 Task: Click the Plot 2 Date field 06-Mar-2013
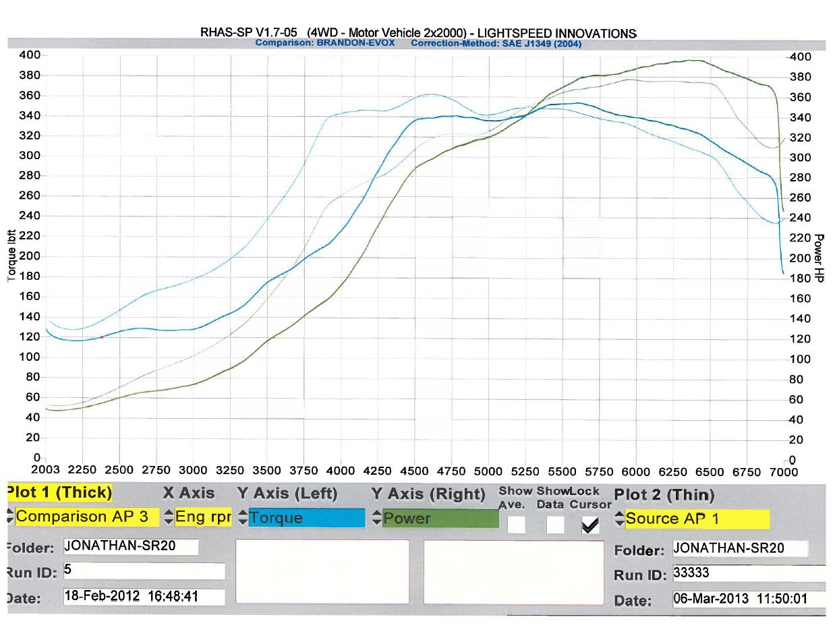pyautogui.click(x=749, y=599)
